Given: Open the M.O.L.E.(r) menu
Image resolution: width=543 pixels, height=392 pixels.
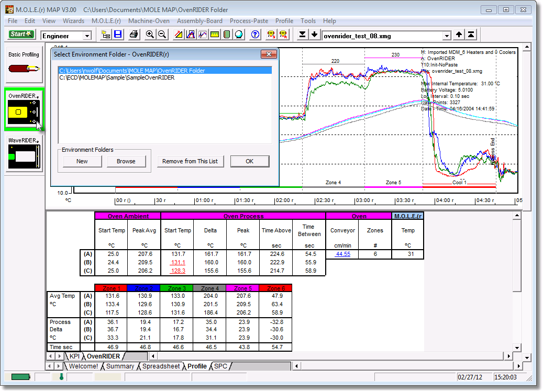Looking at the screenshot, I should tap(106, 21).
